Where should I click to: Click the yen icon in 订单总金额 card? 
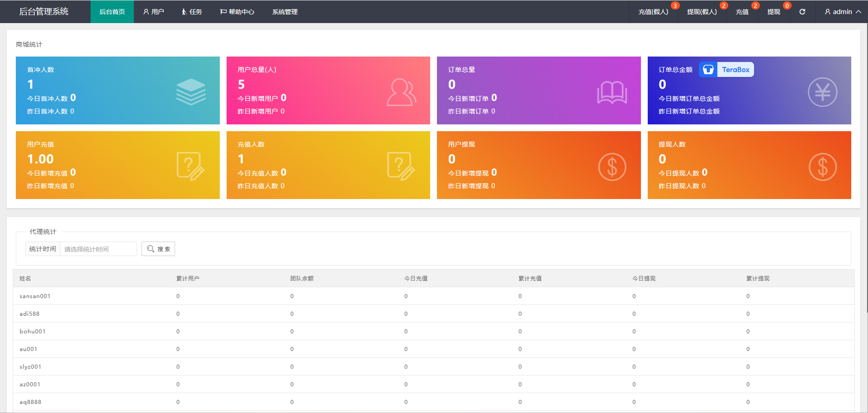[822, 92]
